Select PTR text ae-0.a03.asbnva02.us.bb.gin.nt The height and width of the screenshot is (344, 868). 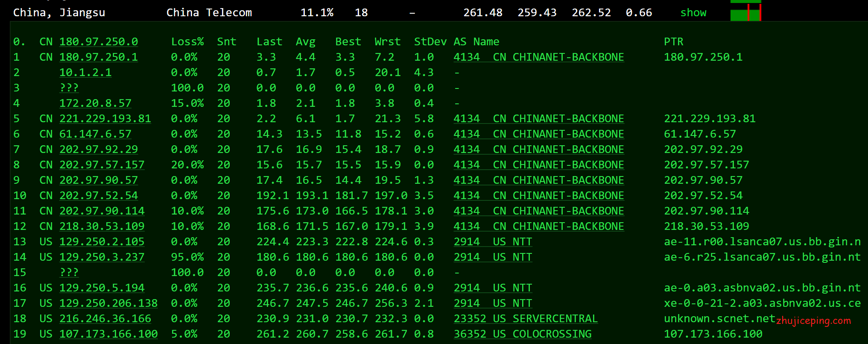(763, 288)
